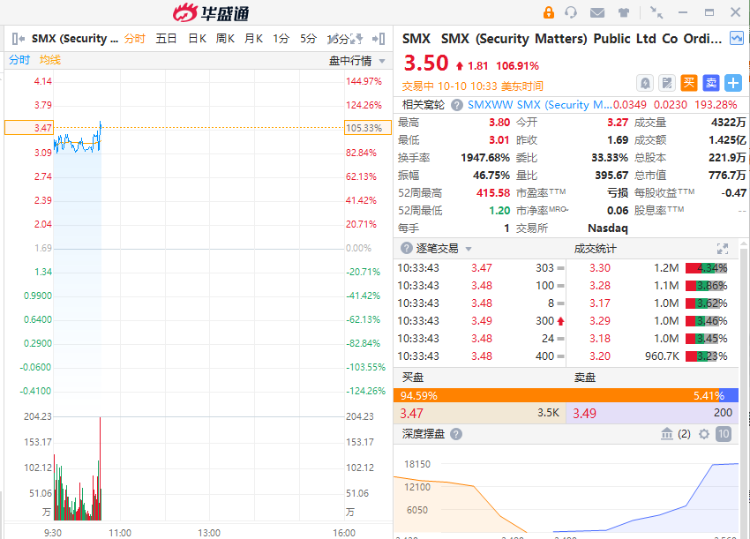Switch to the 月K chart tab
Screen dimensions: 750x539
(254, 39)
